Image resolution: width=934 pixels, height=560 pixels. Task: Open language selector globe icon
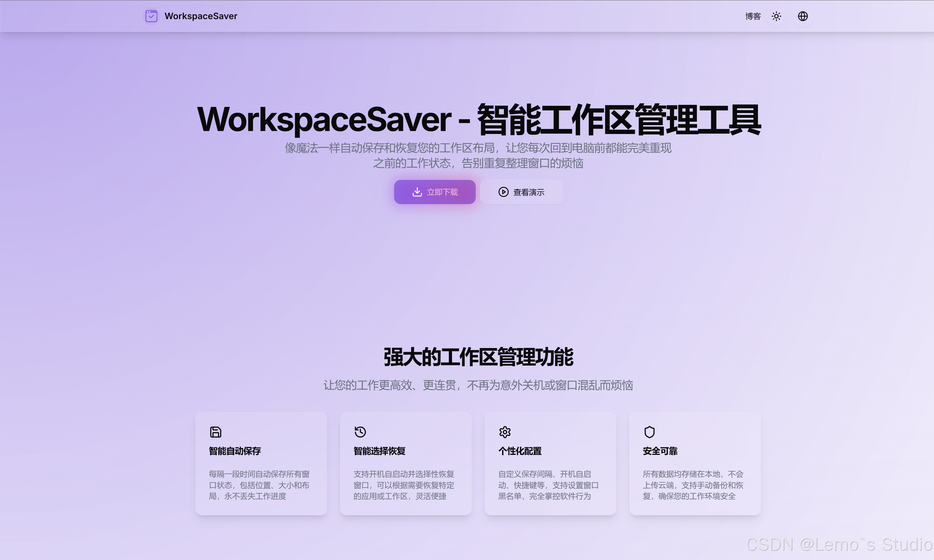tap(803, 16)
